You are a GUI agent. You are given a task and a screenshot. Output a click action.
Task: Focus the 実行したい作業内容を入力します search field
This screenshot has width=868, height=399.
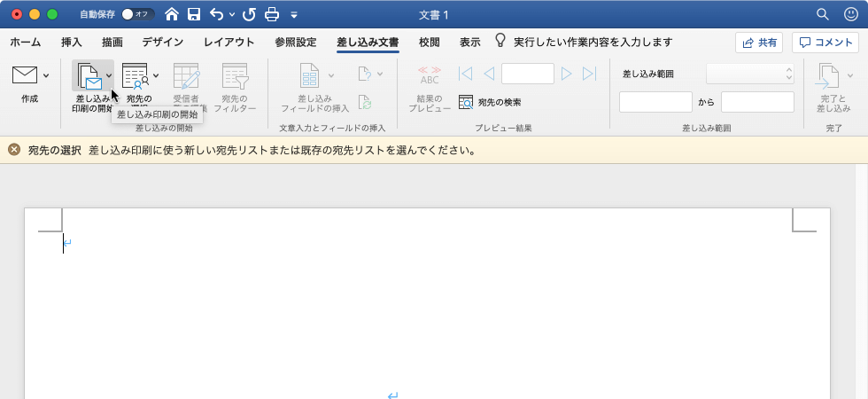click(593, 43)
